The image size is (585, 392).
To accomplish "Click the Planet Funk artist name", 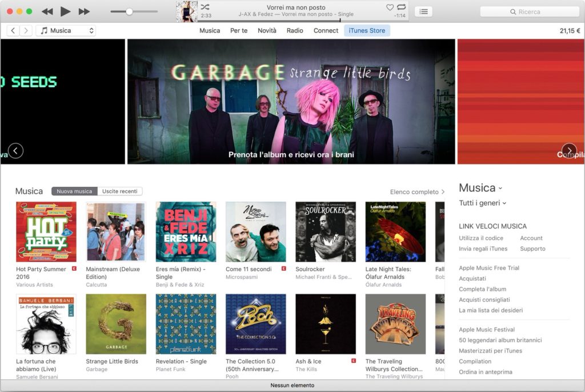I will 170,369.
